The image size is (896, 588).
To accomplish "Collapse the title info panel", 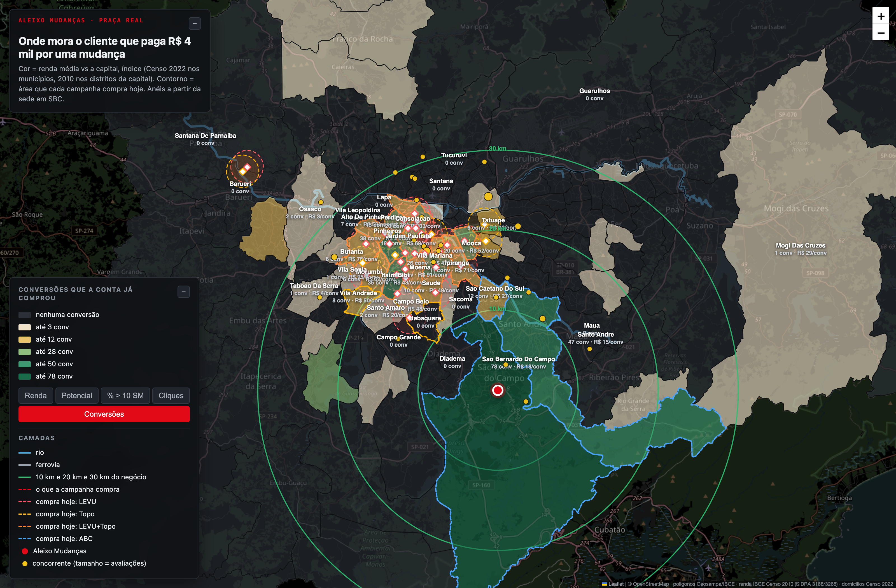I will click(x=195, y=23).
